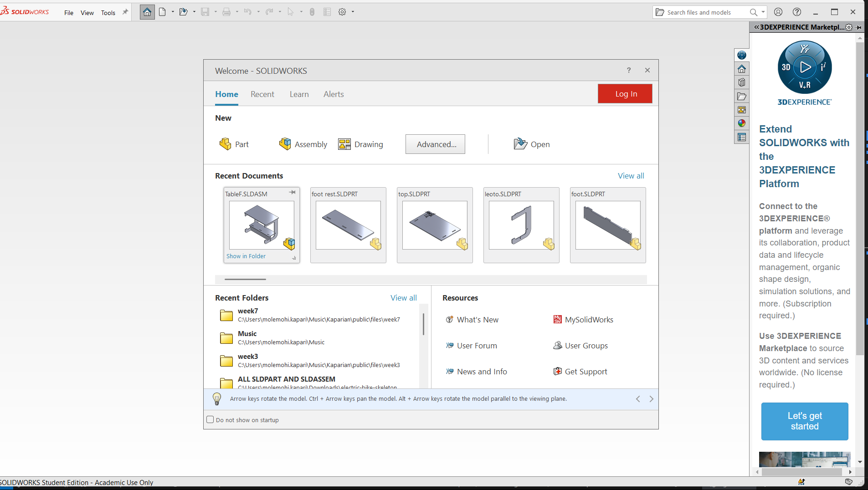The image size is (868, 490).
Task: Create a new Assembly document
Action: [303, 144]
